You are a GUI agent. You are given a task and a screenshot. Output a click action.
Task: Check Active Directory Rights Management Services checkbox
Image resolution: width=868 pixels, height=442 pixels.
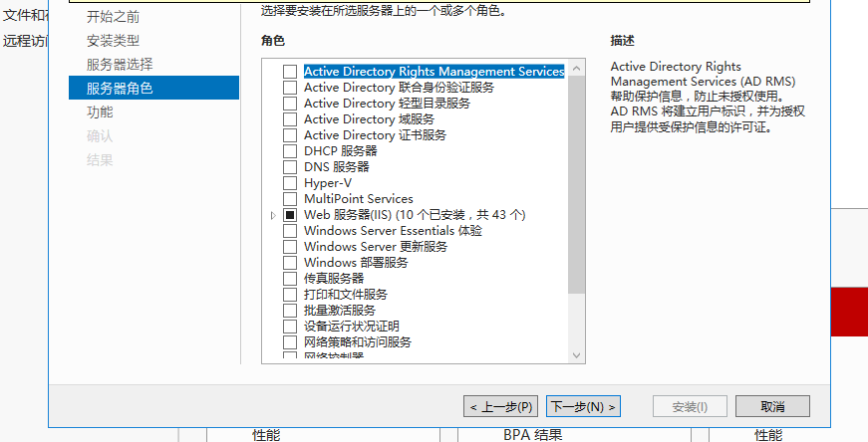click(x=290, y=72)
